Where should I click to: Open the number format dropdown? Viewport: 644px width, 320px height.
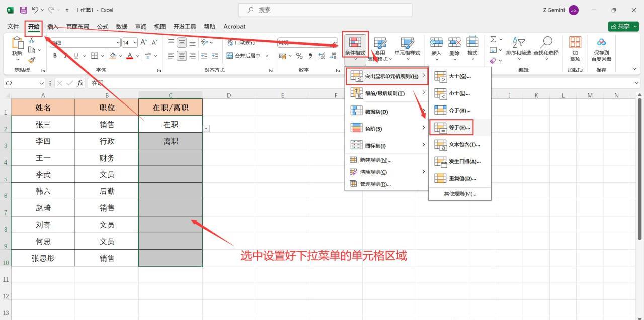[x=335, y=43]
